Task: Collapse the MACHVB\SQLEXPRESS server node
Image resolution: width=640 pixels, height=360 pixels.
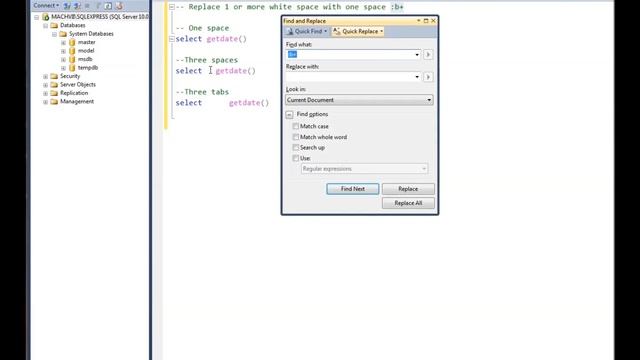Action: click(x=37, y=17)
